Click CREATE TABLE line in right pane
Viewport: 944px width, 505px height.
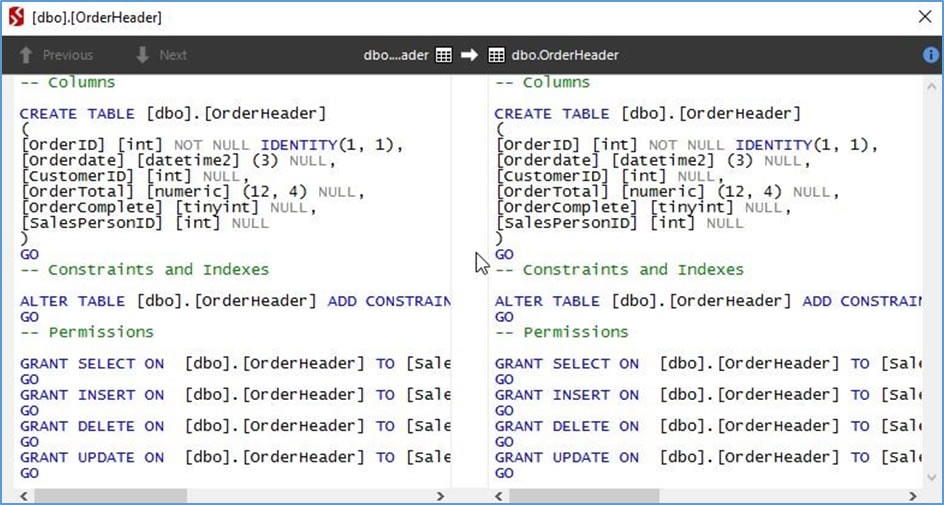pos(648,114)
